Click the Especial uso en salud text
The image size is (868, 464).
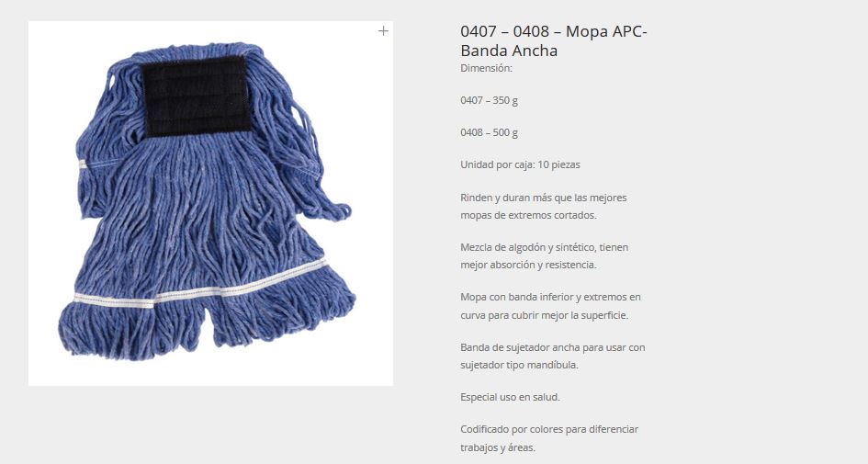tap(510, 397)
